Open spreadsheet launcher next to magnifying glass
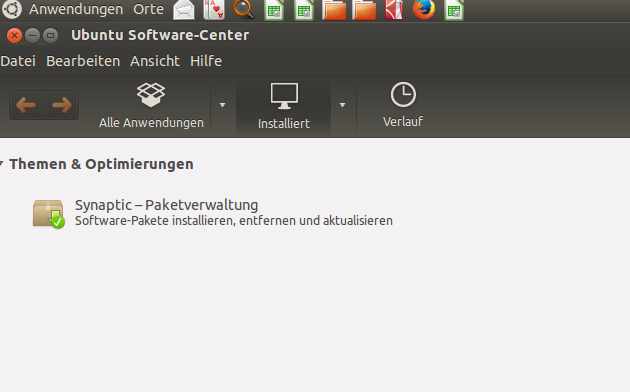This screenshot has width=630, height=392. click(x=274, y=10)
